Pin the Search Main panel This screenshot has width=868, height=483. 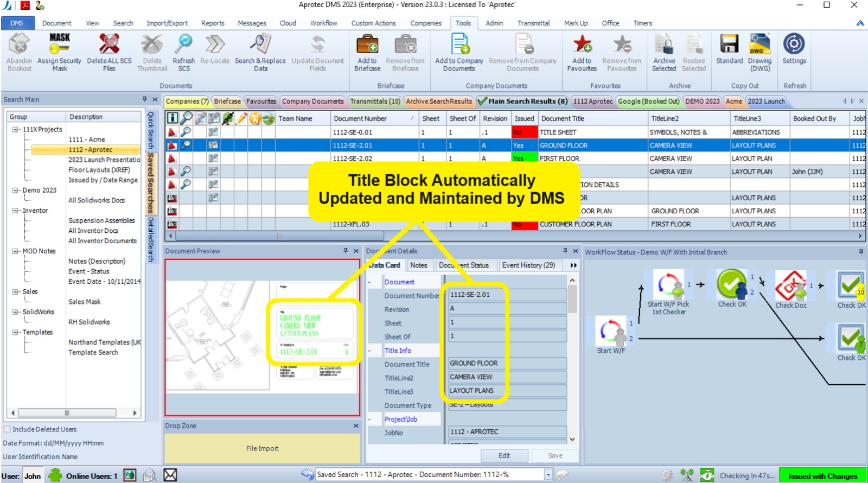(144, 99)
